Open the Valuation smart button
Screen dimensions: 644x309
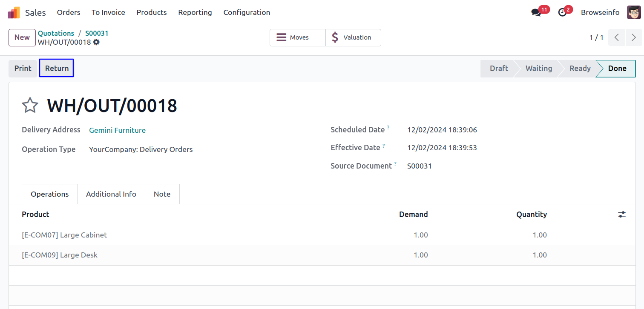click(x=353, y=37)
